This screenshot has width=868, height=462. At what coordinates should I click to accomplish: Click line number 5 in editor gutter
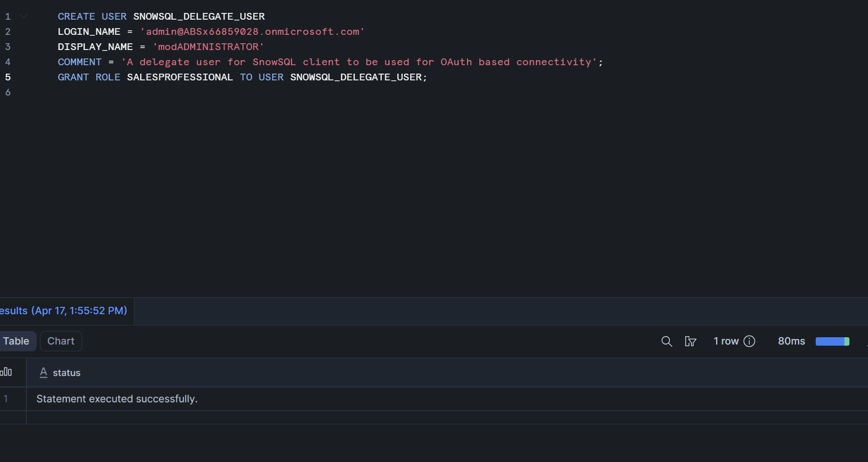pos(8,77)
